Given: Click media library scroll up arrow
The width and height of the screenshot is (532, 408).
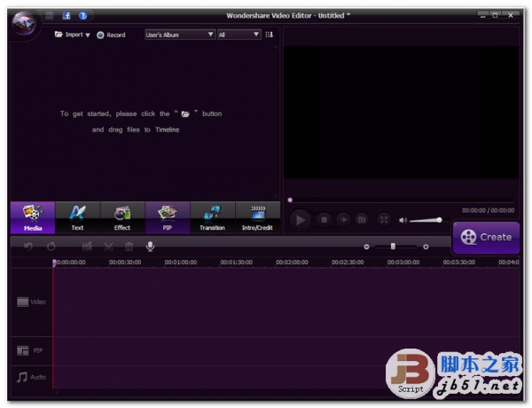Looking at the screenshot, I should click(x=276, y=46).
